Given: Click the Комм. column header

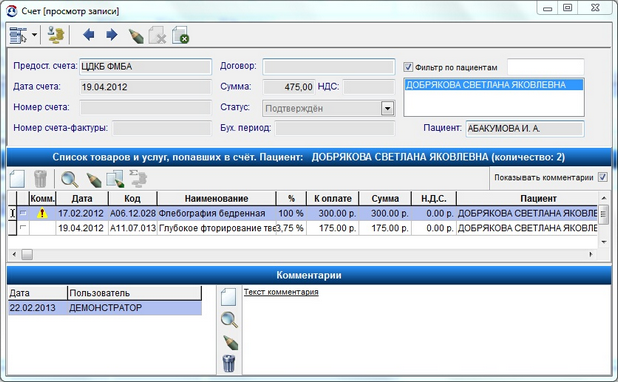Looking at the screenshot, I should point(43,198).
